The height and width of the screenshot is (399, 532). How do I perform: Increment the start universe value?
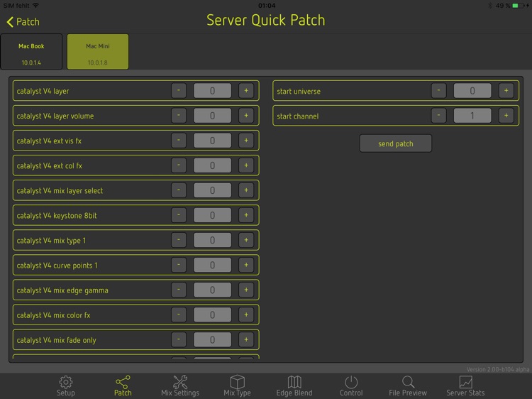pyautogui.click(x=506, y=91)
